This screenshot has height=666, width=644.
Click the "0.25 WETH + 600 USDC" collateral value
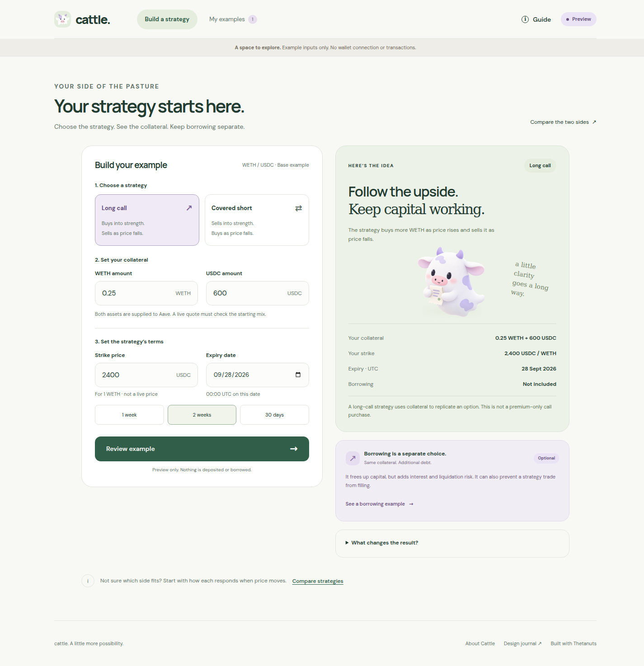pyautogui.click(x=526, y=338)
